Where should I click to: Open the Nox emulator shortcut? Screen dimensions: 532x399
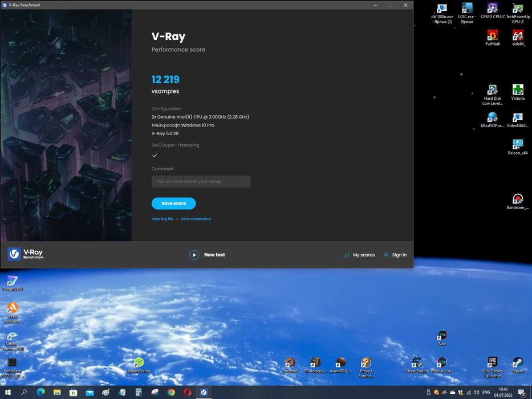(x=442, y=338)
